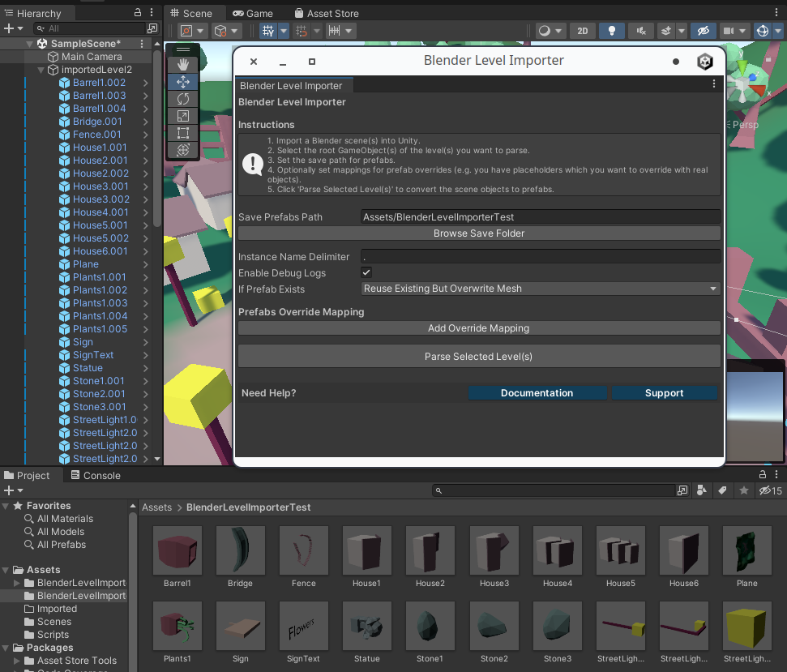Select the Project tab
The height and width of the screenshot is (672, 787).
click(27, 475)
